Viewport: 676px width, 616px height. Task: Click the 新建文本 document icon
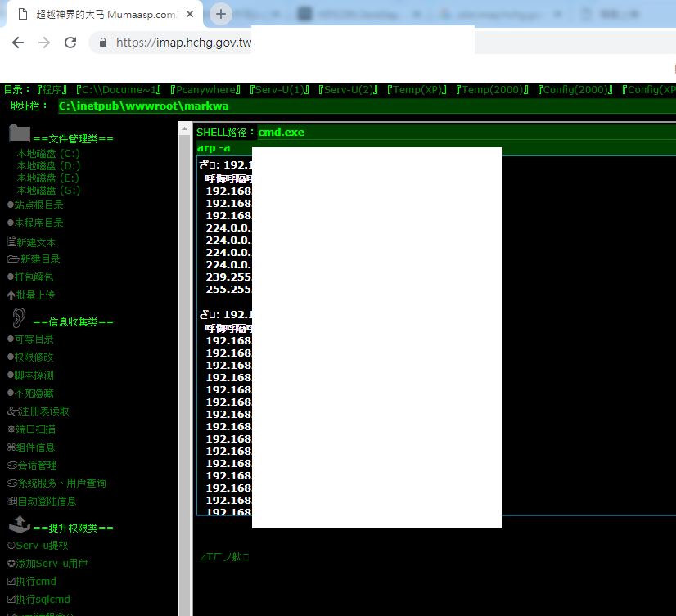(11, 241)
